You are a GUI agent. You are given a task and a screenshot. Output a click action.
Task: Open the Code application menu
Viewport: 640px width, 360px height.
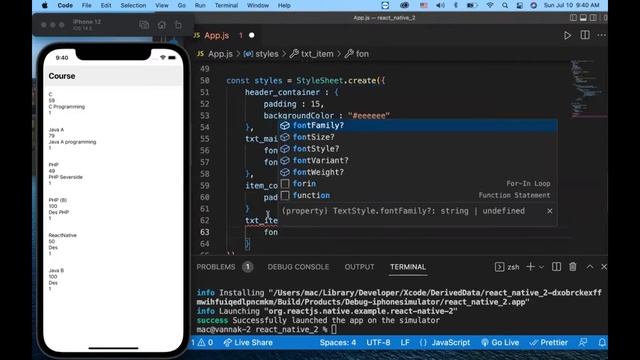click(65, 5)
